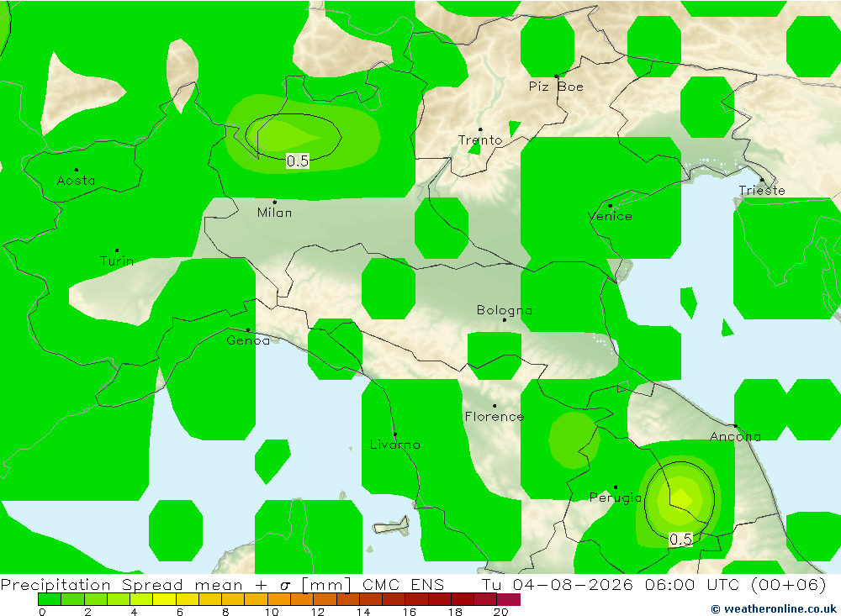
Task: Click the Genoa city label
Action: [248, 340]
